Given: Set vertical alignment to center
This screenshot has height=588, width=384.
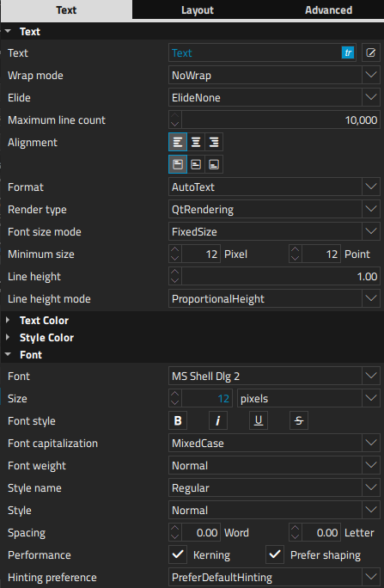Looking at the screenshot, I should [196, 164].
